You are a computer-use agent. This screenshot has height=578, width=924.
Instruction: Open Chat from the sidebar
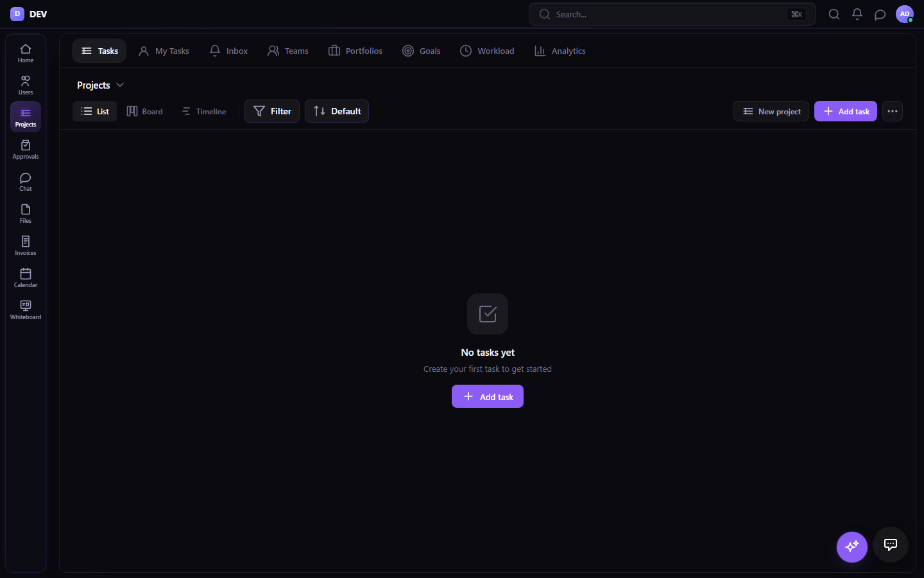point(26,182)
